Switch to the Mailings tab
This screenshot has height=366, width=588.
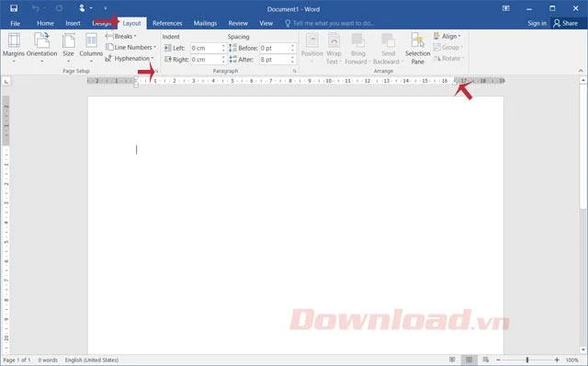click(205, 23)
